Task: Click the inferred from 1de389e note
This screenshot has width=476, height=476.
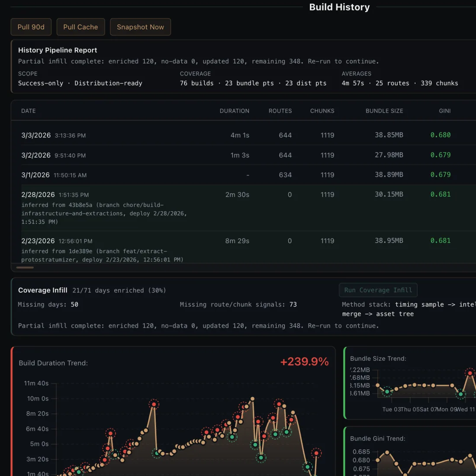Action: [x=102, y=255]
